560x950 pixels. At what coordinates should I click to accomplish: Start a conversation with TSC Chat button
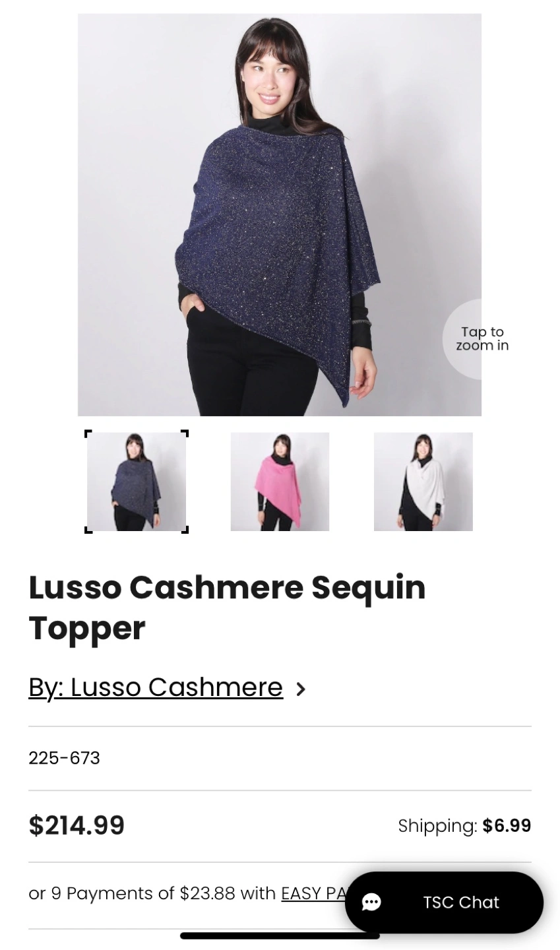pos(444,902)
